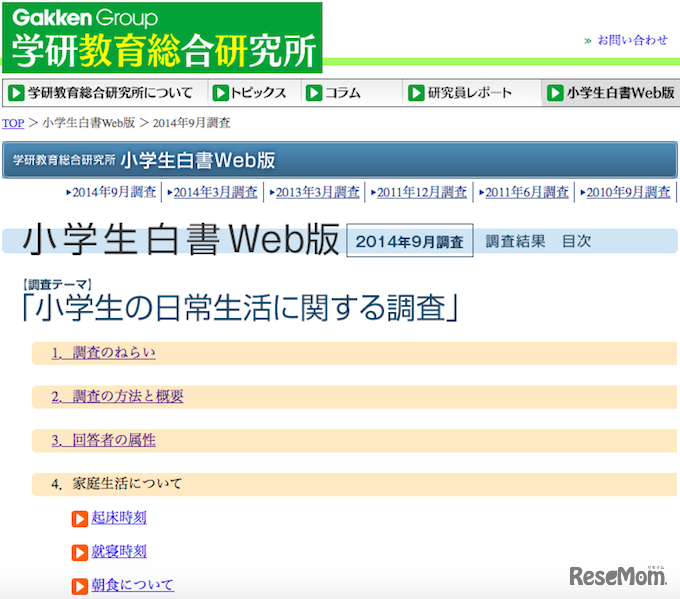Image resolution: width=680 pixels, height=599 pixels.
Task: Click green arrow icon beside コラム
Action: [314, 93]
